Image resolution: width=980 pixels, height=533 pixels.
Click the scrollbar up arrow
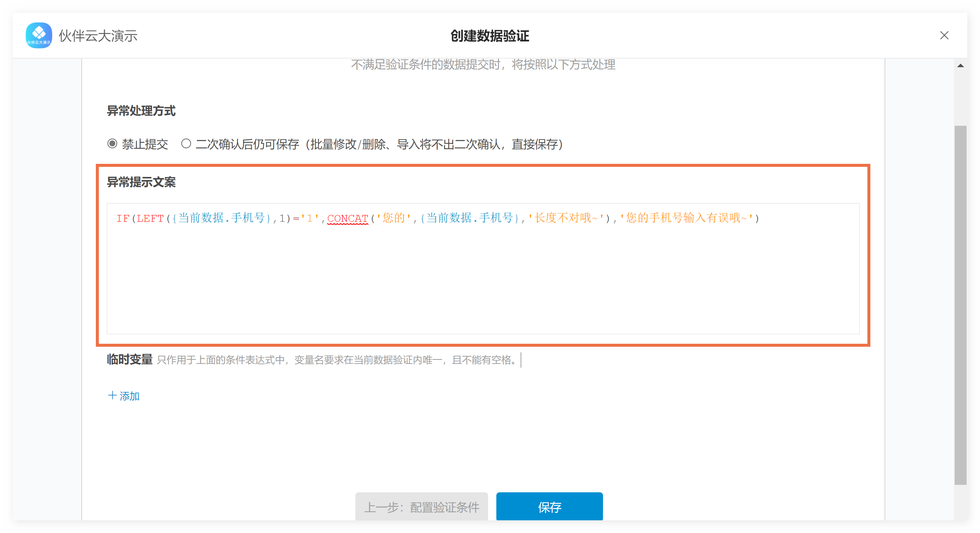[x=960, y=66]
